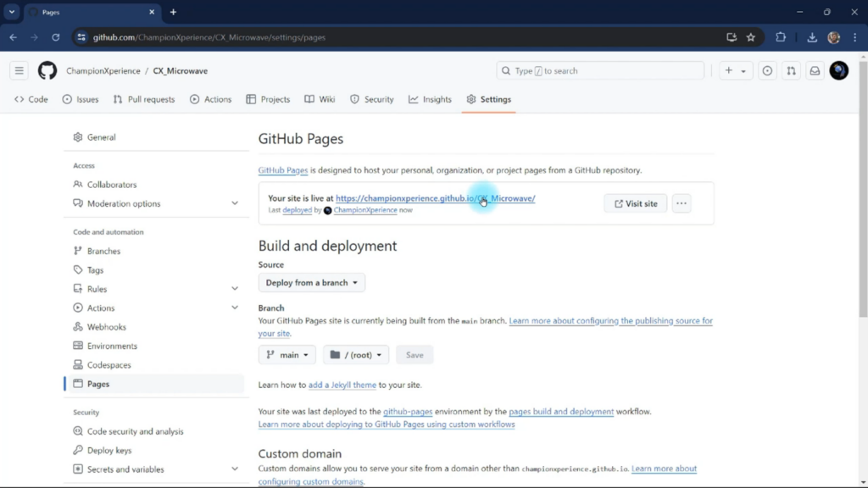Open the main branch selector dropdown
Viewport: 868px width, 488px height.
287,355
